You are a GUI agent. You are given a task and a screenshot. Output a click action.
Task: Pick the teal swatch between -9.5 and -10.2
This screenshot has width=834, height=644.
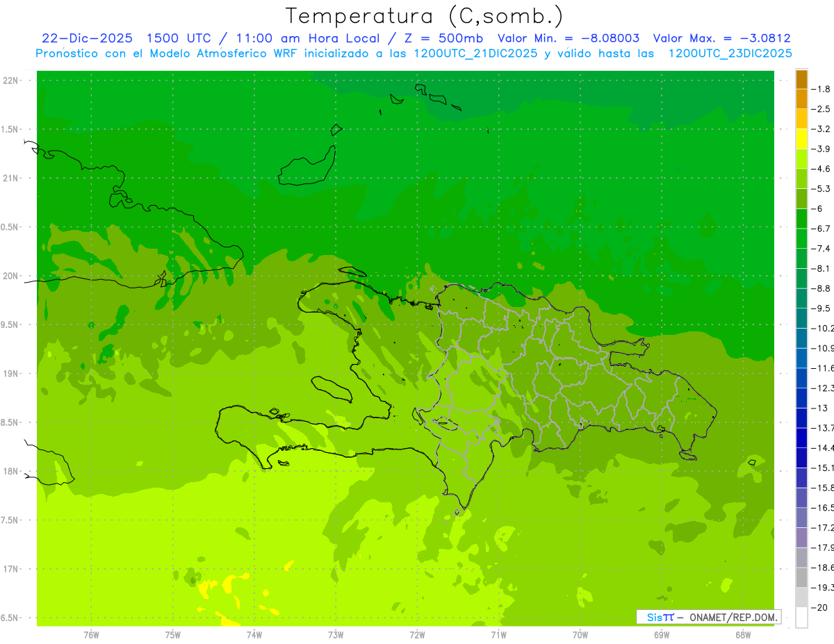pos(801,318)
